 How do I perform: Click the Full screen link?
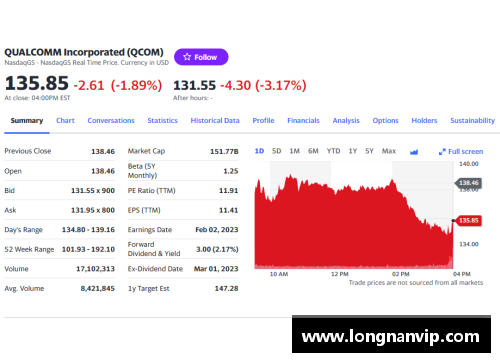point(461,152)
